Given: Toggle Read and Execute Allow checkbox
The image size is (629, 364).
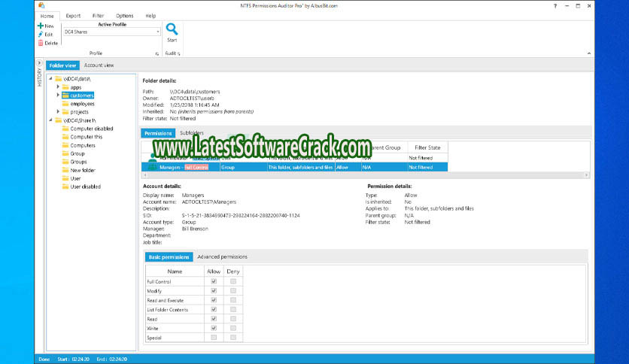Looking at the screenshot, I should (214, 300).
